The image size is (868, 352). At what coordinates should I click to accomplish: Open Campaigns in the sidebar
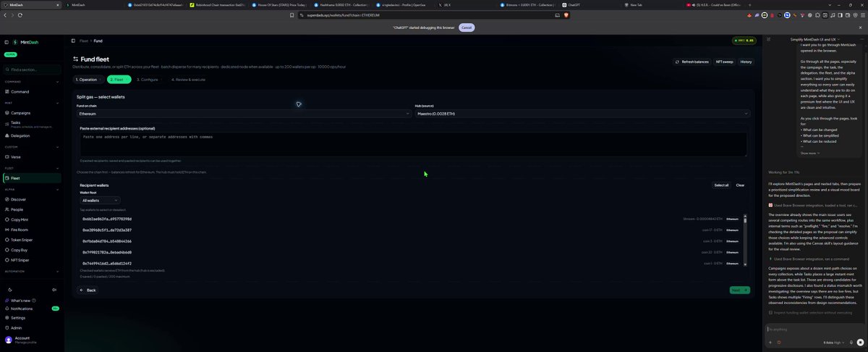(20, 113)
